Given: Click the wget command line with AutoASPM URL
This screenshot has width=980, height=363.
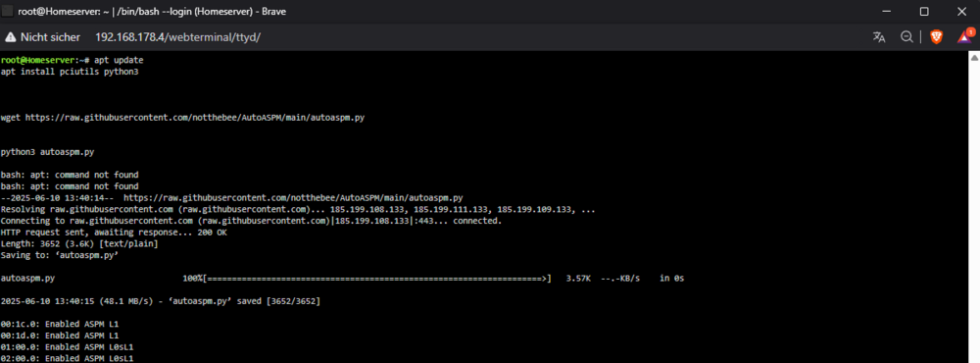Looking at the screenshot, I should (182, 118).
